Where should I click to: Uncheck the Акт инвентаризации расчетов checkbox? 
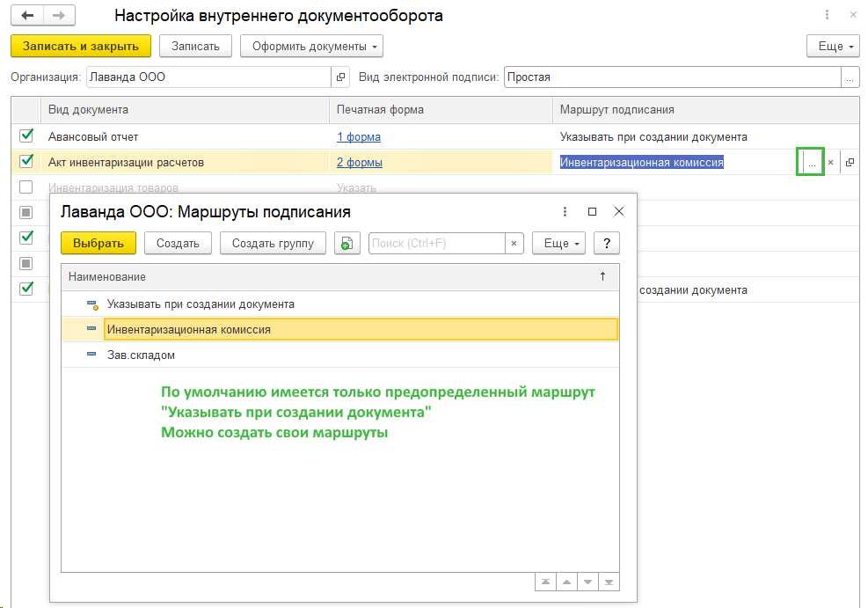[26, 161]
